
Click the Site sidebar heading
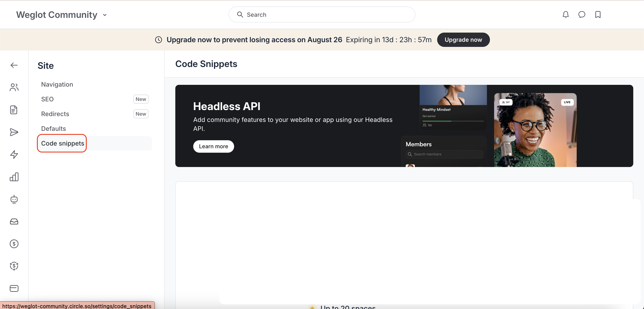click(x=46, y=66)
